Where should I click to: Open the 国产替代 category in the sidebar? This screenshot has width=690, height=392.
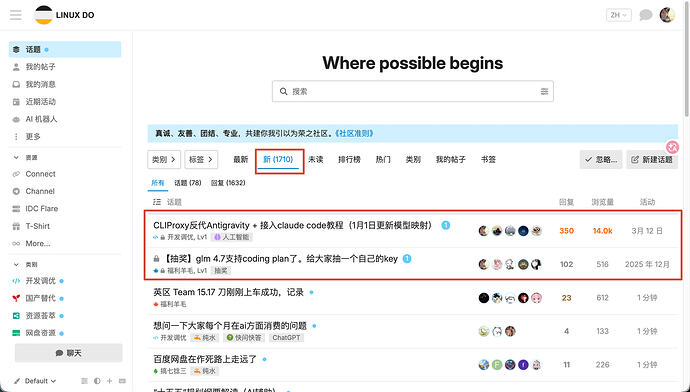(x=65, y=298)
